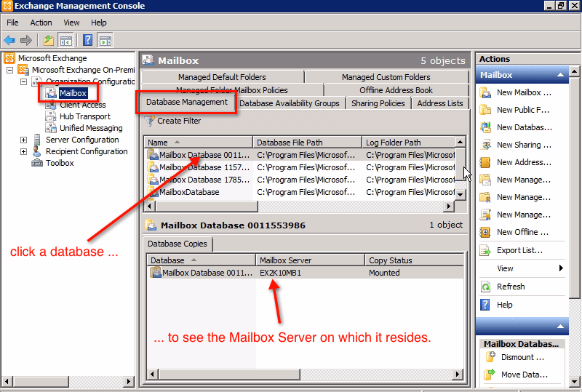Image resolution: width=582 pixels, height=392 pixels.
Task: Click the Database File Path column header
Action: [307, 142]
